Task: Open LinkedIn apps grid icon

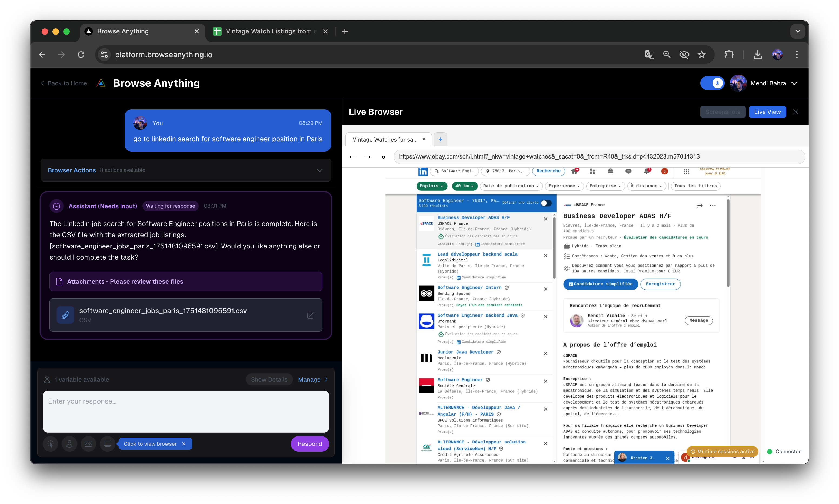Action: click(686, 171)
